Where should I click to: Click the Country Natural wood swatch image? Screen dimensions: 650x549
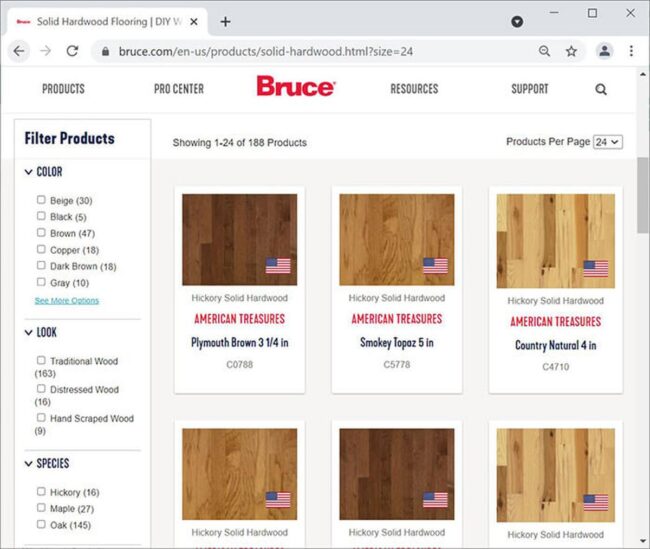coord(555,241)
